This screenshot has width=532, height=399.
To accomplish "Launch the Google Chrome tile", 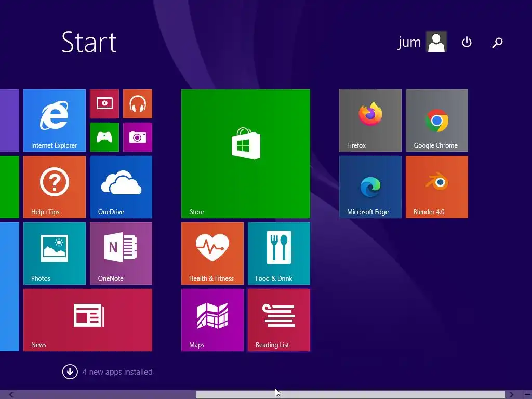I will click(x=437, y=121).
